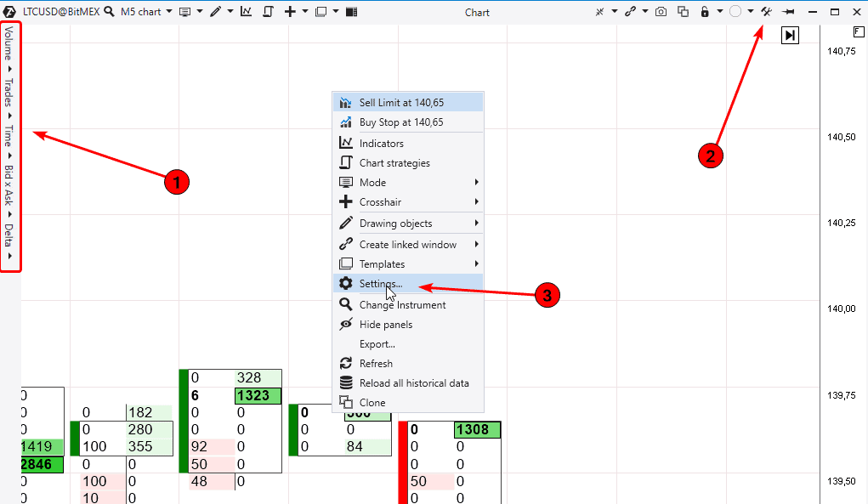Click the 328 cluster cell
868x504 pixels.
pos(258,377)
